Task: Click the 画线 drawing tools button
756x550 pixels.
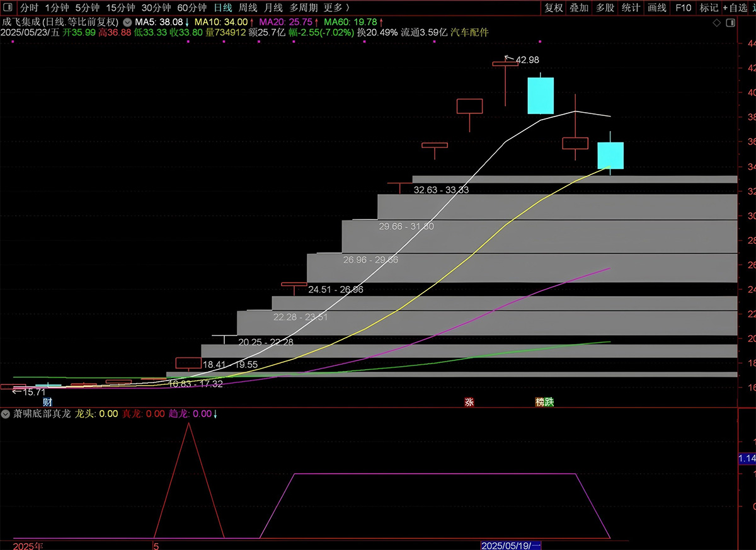Action: pos(657,8)
